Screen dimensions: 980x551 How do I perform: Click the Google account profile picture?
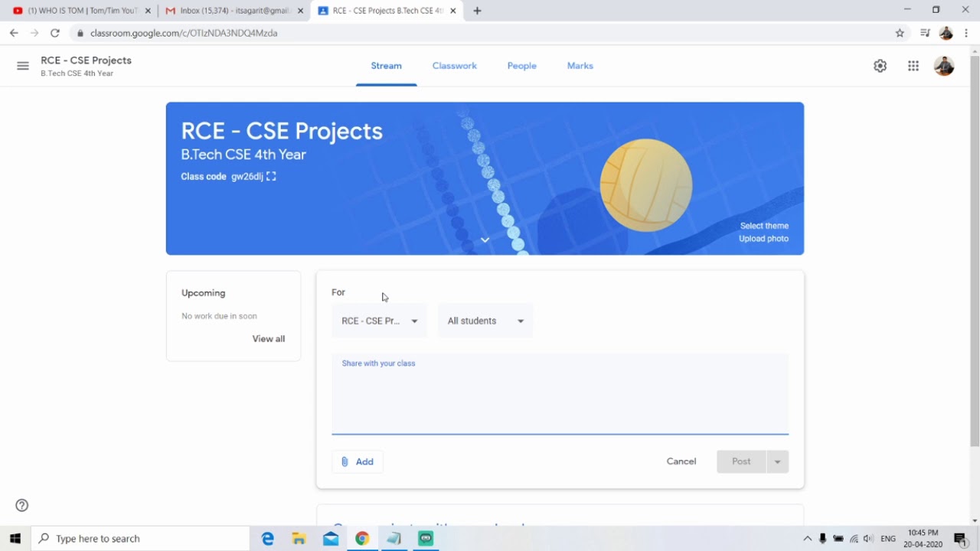pyautogui.click(x=944, y=66)
